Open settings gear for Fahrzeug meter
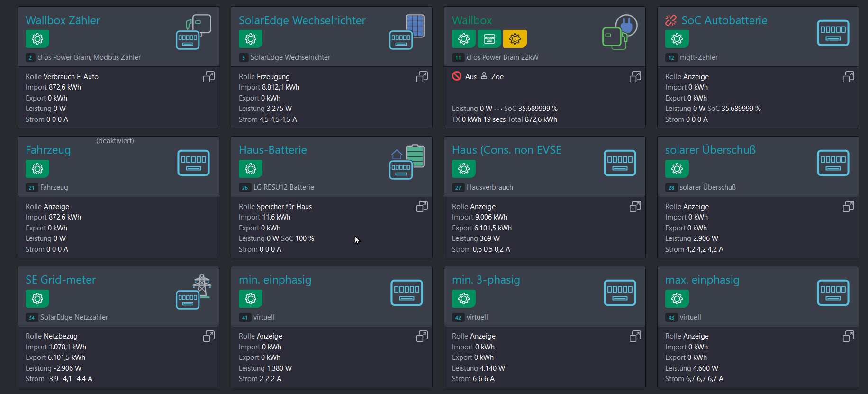868x394 pixels. (x=37, y=169)
